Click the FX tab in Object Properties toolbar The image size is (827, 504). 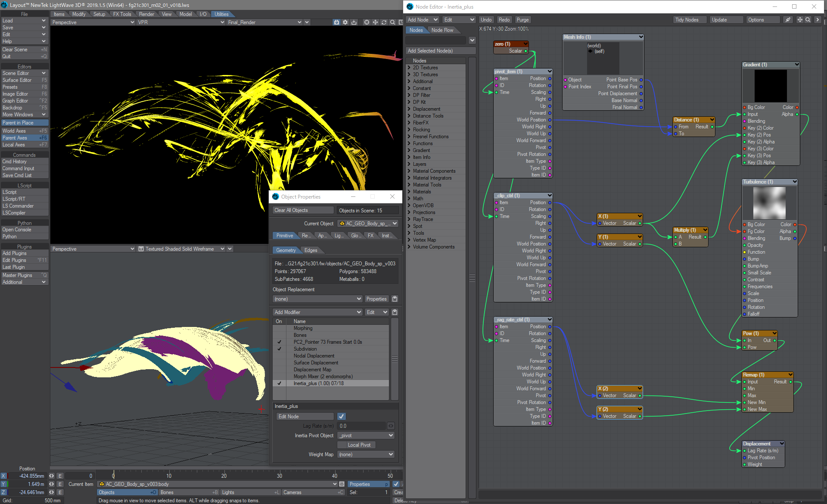coord(369,235)
